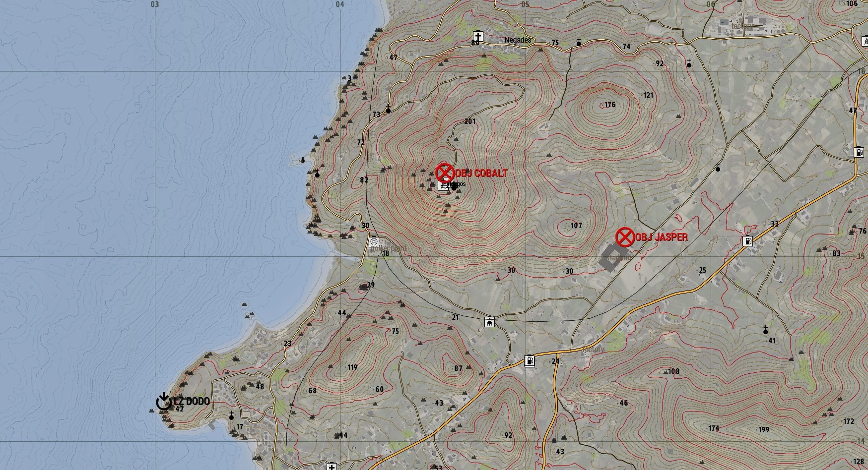Click the Negades town name label
868x470 pixels.
[518, 40]
